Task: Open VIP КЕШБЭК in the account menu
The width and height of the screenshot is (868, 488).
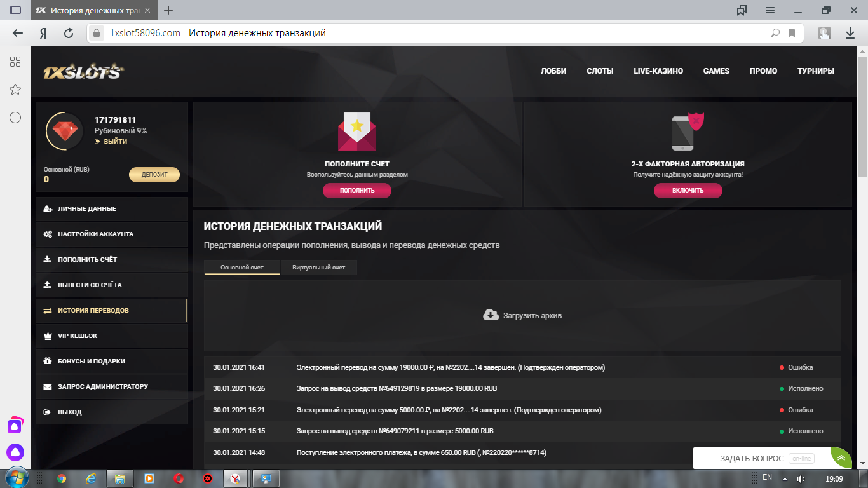Action: [112, 336]
